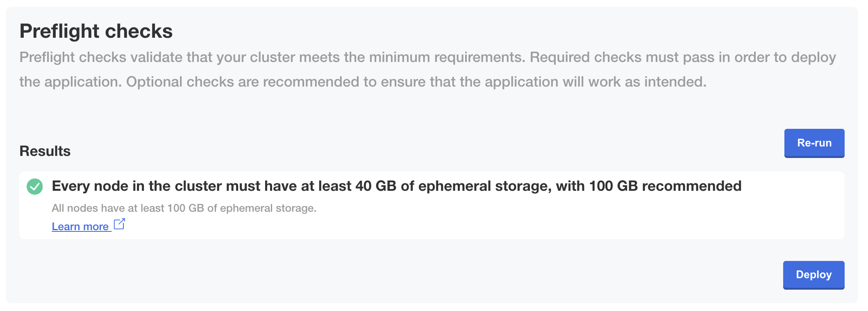Click the Preflight checks page heading

pyautogui.click(x=96, y=31)
